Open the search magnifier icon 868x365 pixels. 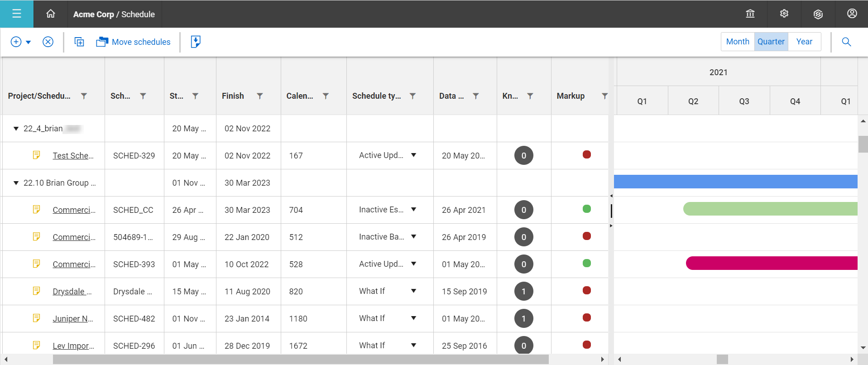pyautogui.click(x=846, y=42)
